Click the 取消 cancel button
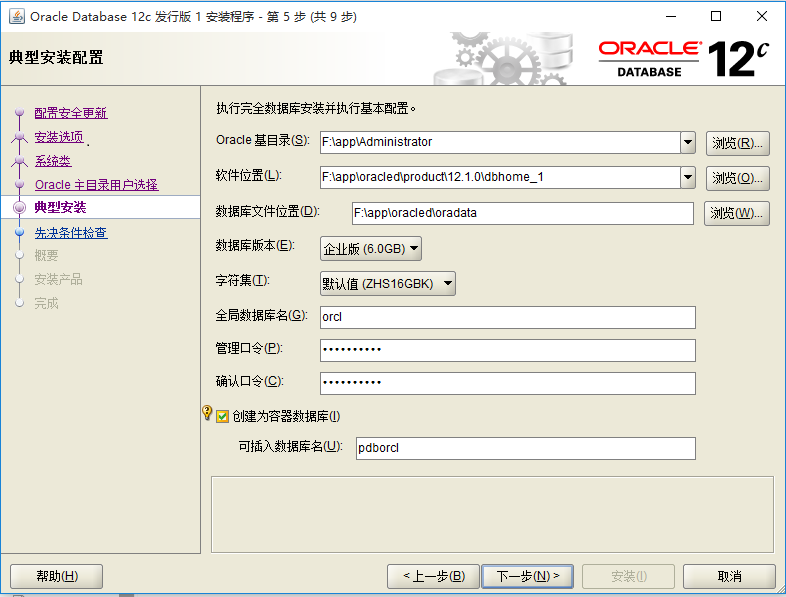Screen dimensions: 786x597 (x=729, y=576)
